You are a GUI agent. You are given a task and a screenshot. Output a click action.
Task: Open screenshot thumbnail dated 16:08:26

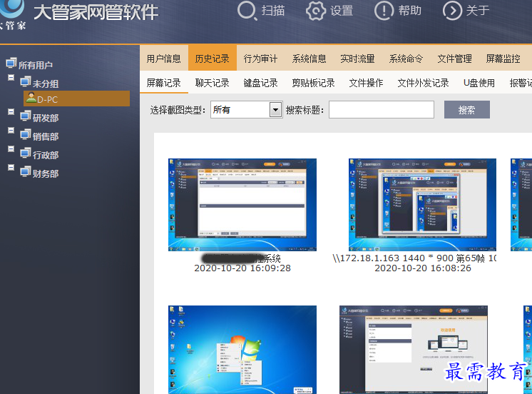coord(422,204)
